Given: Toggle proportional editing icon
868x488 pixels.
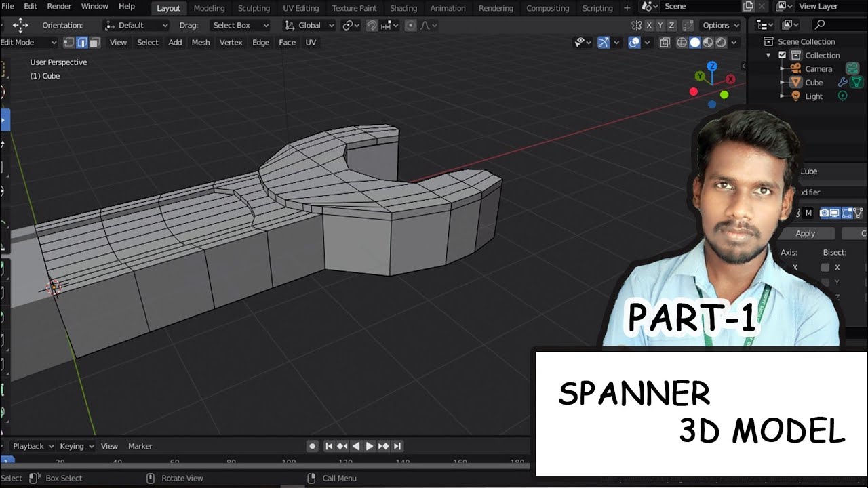Looking at the screenshot, I should coord(410,25).
